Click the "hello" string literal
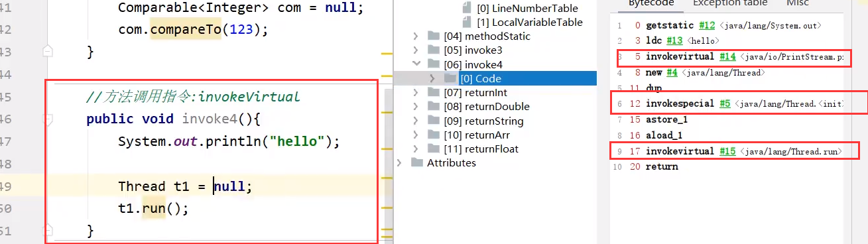 click(296, 141)
